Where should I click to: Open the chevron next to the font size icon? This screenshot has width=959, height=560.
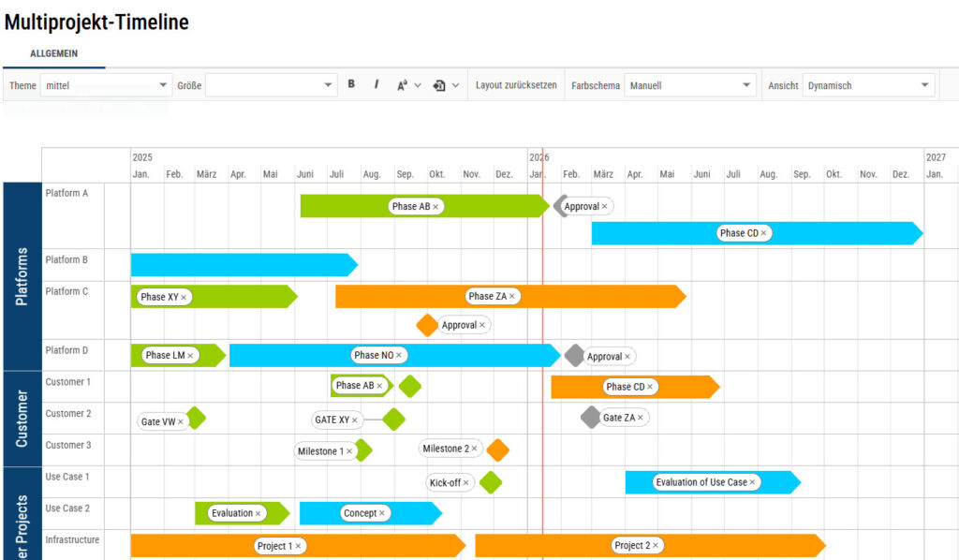(417, 84)
